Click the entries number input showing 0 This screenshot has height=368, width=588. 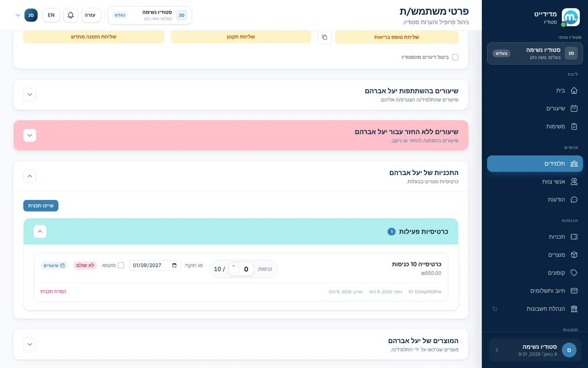pyautogui.click(x=246, y=269)
